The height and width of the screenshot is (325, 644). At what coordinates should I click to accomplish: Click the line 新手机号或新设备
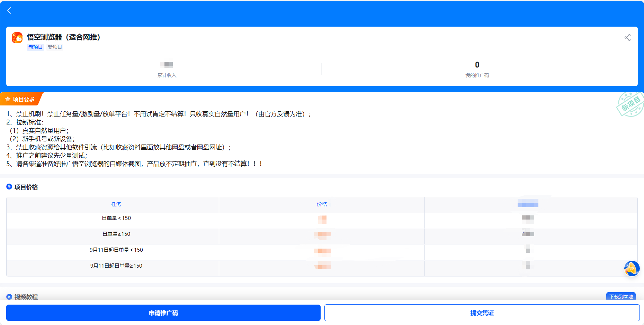tap(42, 139)
